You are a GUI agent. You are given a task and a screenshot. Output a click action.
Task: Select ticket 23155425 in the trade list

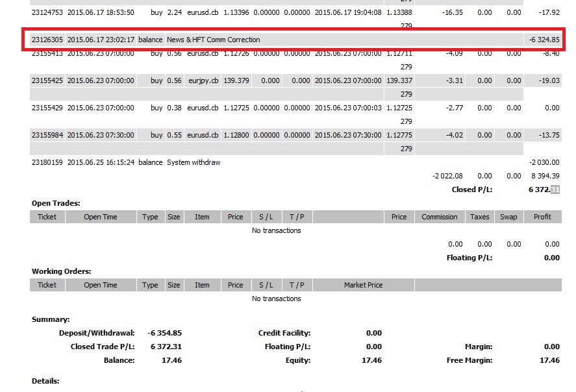click(x=47, y=80)
